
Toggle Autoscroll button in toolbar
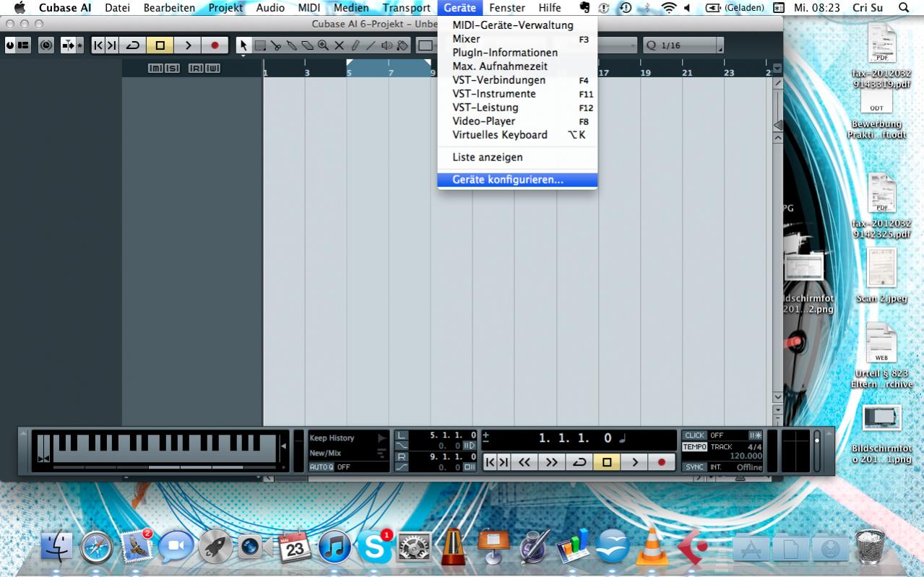click(x=68, y=45)
